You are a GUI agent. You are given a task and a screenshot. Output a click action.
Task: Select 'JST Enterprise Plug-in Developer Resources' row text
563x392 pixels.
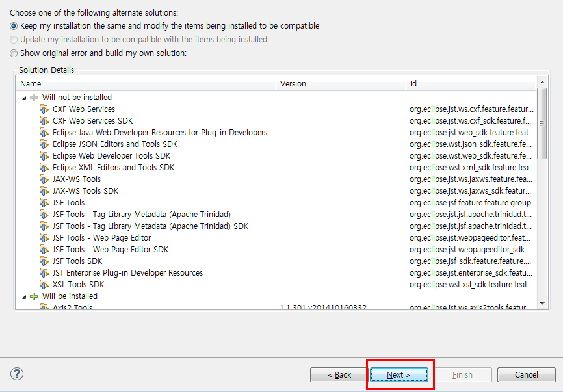coord(127,273)
